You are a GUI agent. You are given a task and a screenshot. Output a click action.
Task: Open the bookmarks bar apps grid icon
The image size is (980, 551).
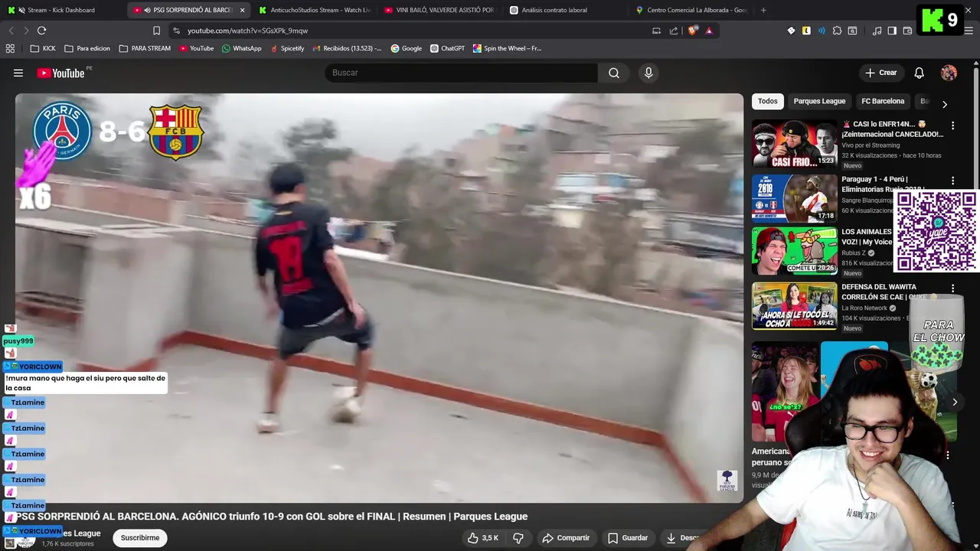click(x=10, y=48)
